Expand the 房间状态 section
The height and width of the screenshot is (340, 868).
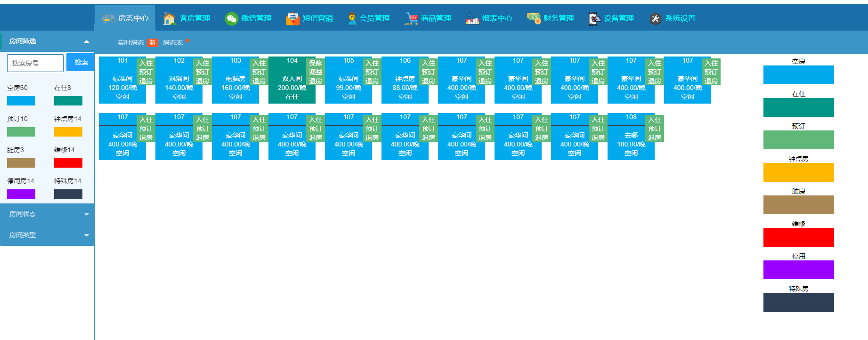(87, 214)
